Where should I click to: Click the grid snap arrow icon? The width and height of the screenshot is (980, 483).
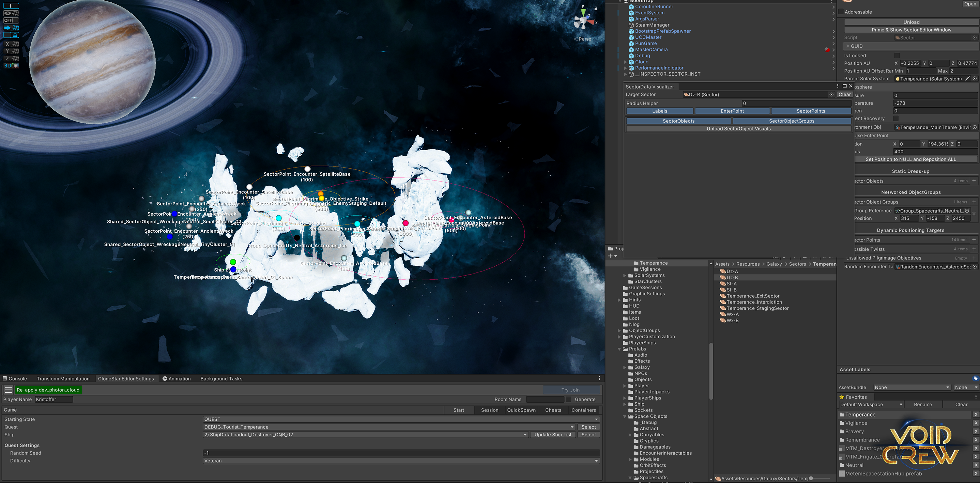click(x=11, y=28)
